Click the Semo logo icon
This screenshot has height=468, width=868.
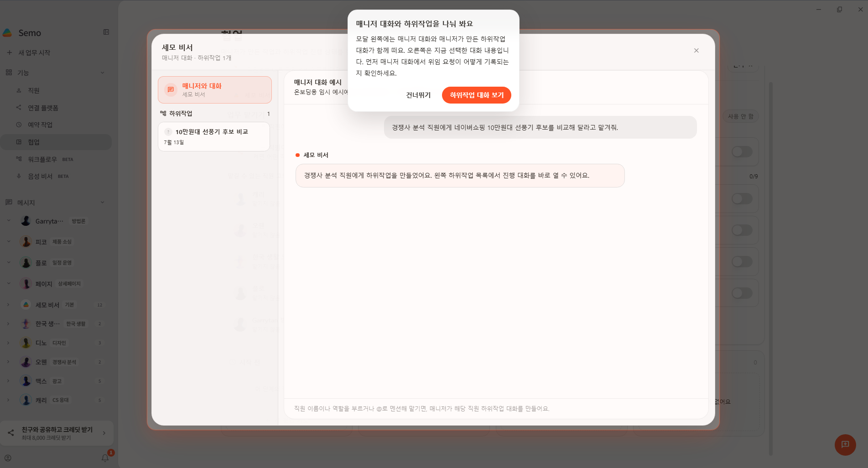(7, 33)
